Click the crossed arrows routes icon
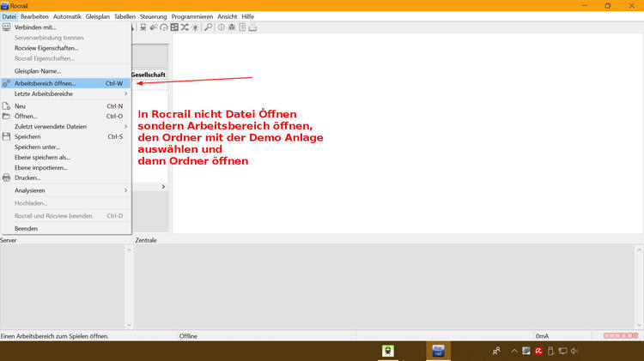The image size is (644, 361). click(x=185, y=27)
